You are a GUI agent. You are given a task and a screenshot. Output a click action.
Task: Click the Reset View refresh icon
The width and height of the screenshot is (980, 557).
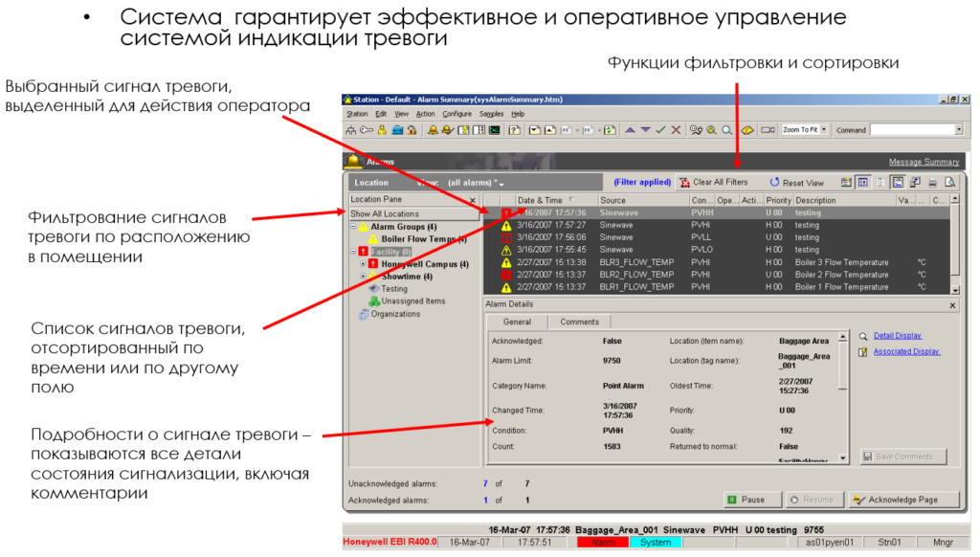774,182
